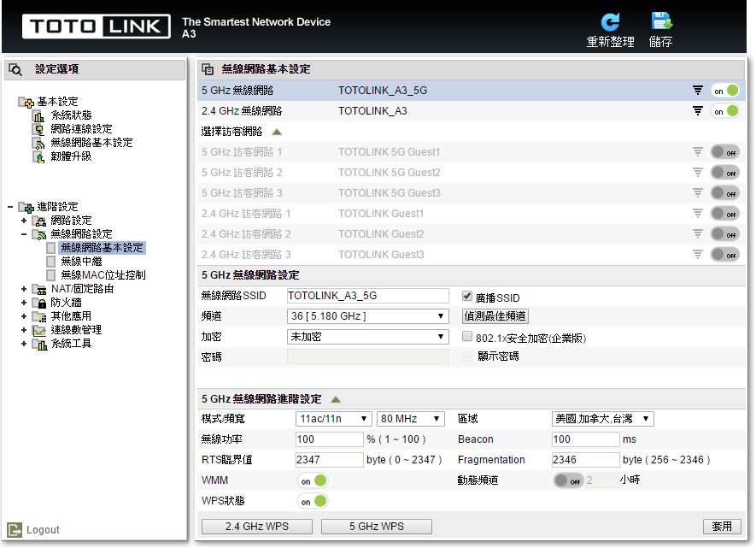Collapse the 選擇訪客網路 section arrow
This screenshot has width=756, height=548.
click(277, 132)
